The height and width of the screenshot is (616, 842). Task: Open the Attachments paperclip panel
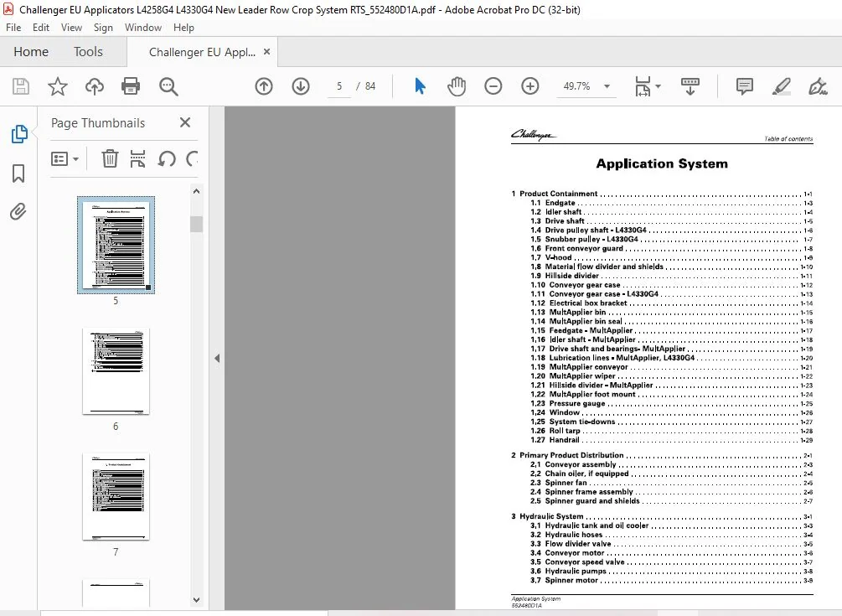pyautogui.click(x=18, y=211)
